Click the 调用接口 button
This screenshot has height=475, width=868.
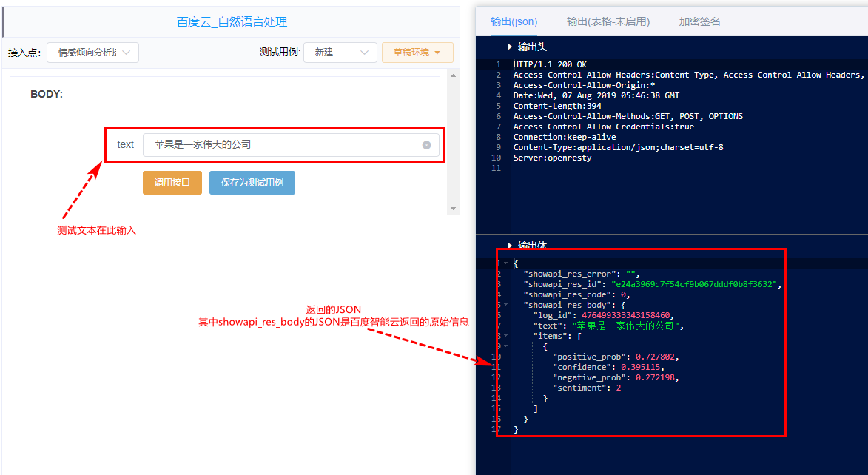(172, 183)
